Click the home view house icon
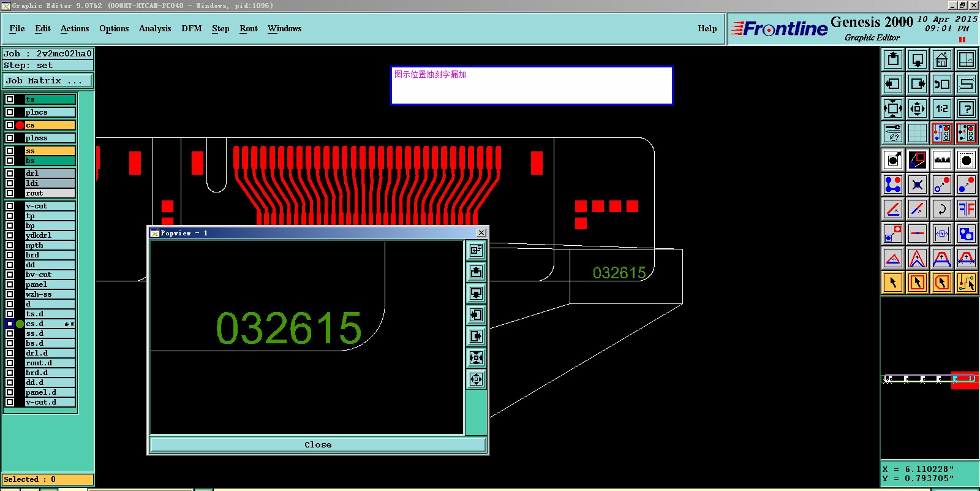 942,59
